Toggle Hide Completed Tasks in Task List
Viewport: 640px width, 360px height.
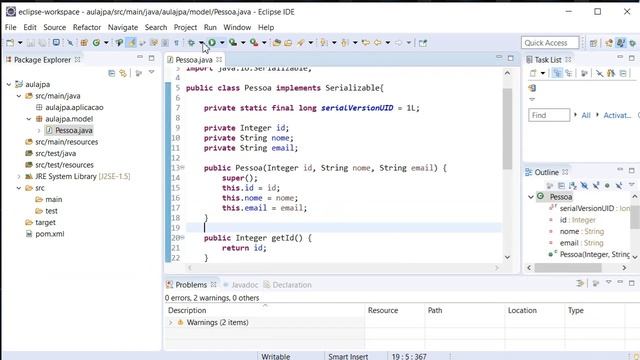point(599,73)
